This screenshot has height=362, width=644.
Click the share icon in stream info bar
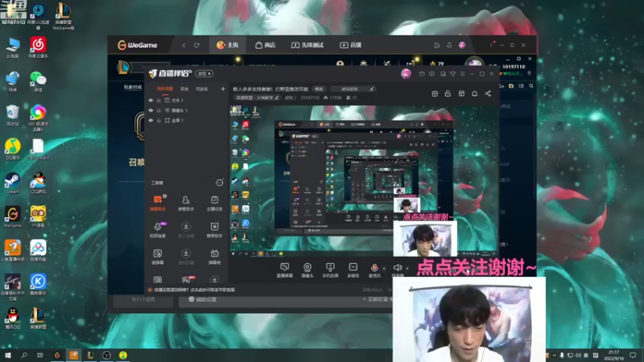tap(488, 93)
